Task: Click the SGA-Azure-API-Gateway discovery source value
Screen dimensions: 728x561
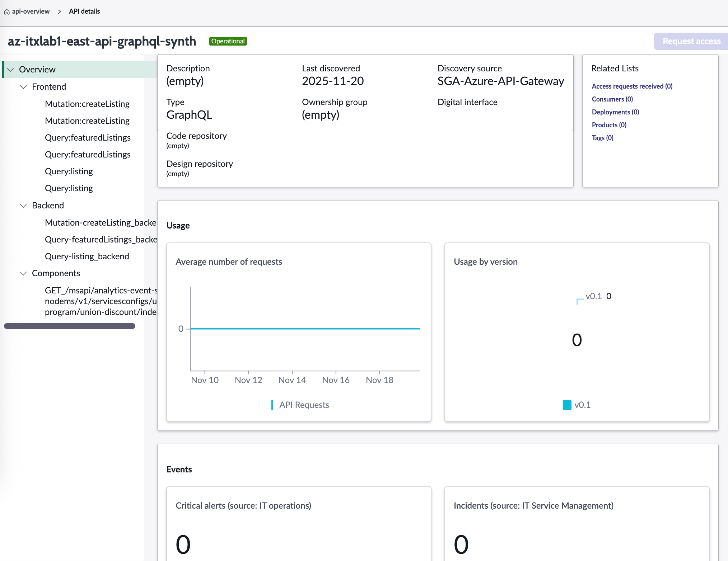Action: (x=501, y=81)
